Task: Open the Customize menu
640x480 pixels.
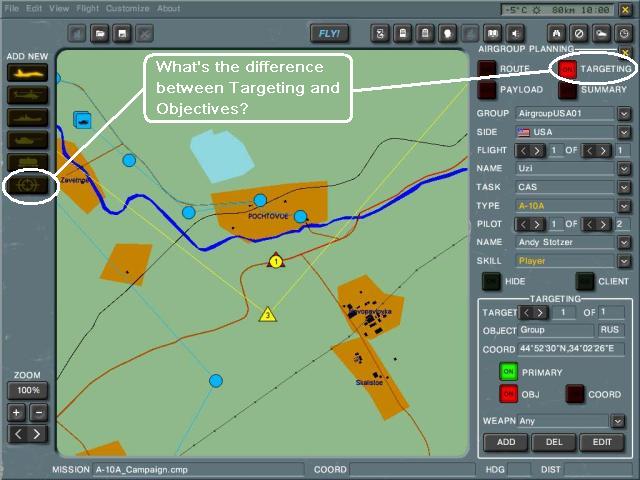Action: pos(127,8)
